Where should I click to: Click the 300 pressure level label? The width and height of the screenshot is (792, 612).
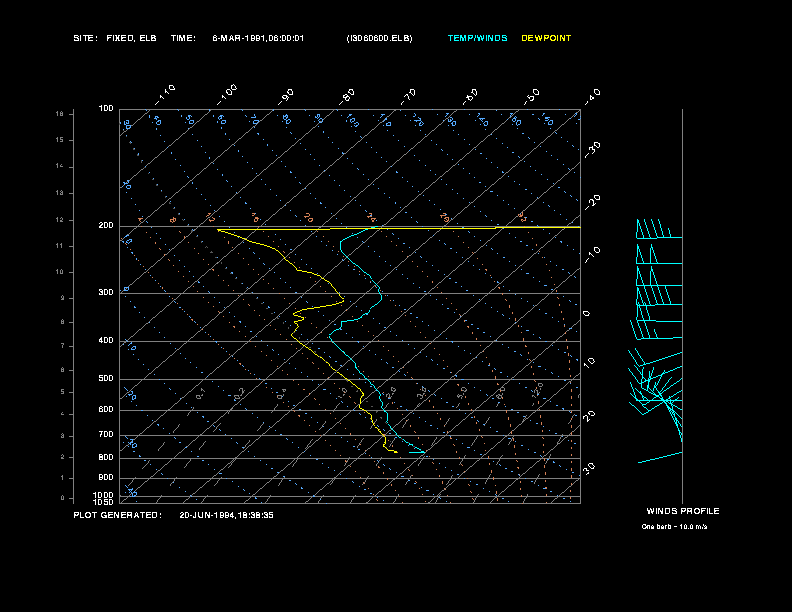(106, 293)
